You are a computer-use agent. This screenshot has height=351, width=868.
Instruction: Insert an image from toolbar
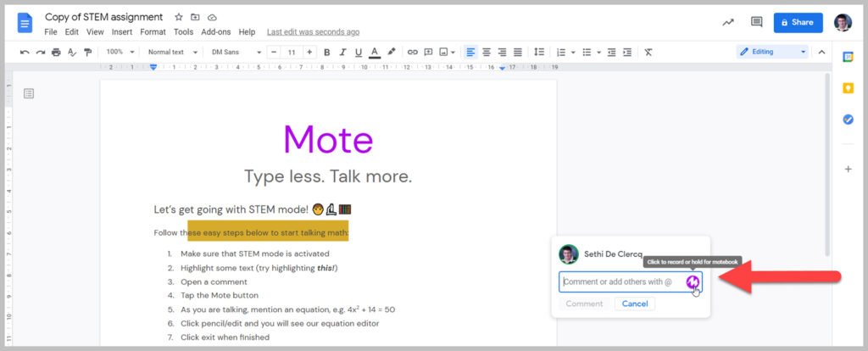(443, 52)
